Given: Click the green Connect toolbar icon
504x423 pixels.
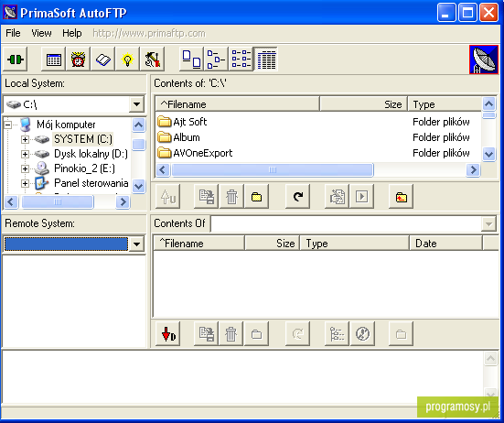Looking at the screenshot, I should click(16, 60).
